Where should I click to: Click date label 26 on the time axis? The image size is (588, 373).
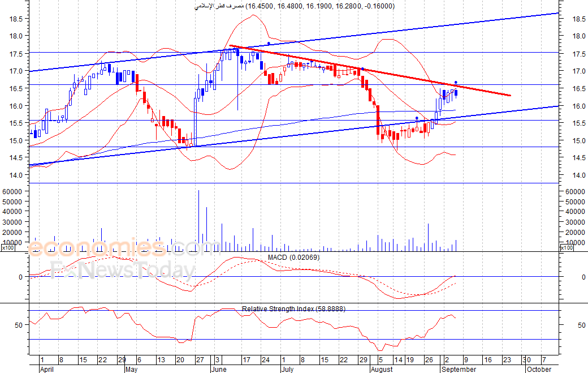[429, 360]
